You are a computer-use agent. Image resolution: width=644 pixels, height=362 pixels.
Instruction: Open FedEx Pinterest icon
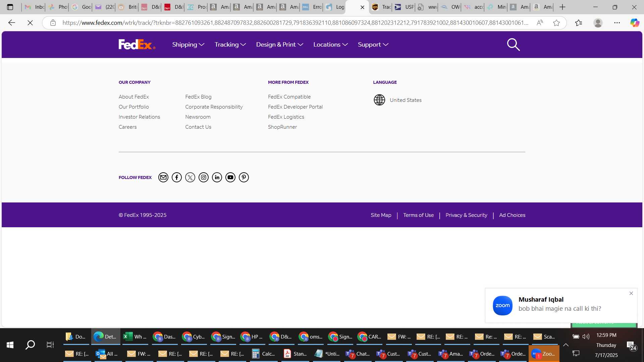pyautogui.click(x=244, y=177)
